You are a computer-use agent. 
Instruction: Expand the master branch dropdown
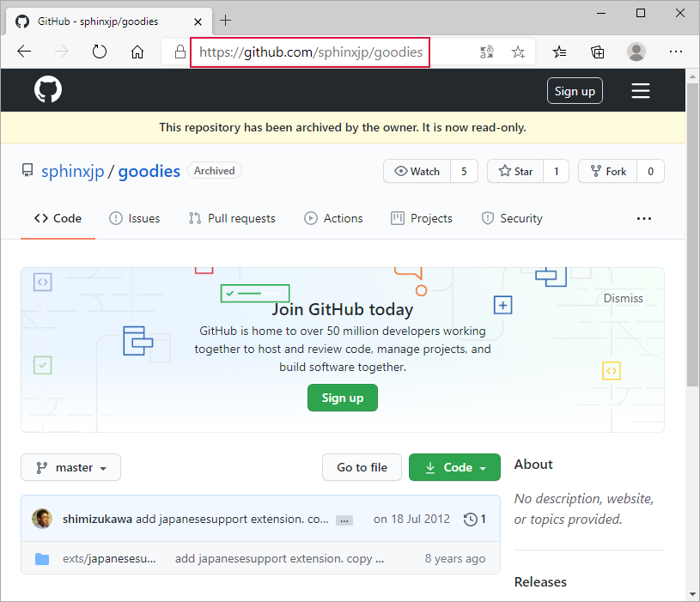click(x=71, y=467)
